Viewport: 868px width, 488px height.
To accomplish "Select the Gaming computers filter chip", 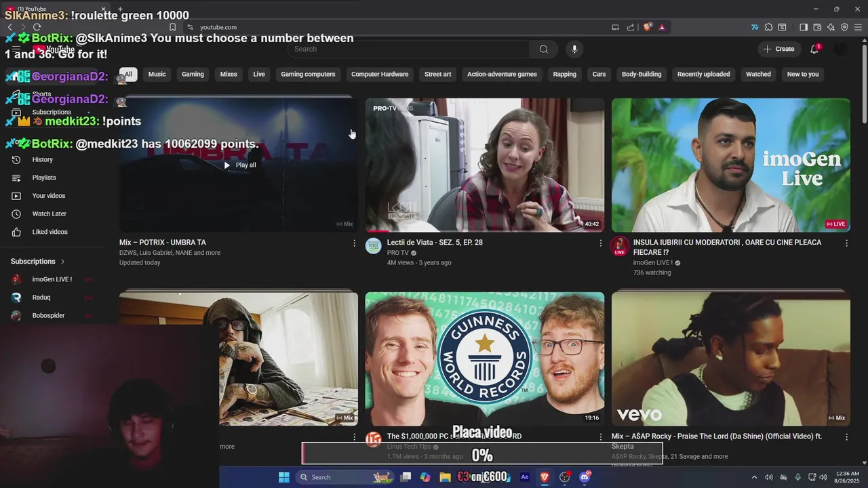I will click(x=308, y=75).
